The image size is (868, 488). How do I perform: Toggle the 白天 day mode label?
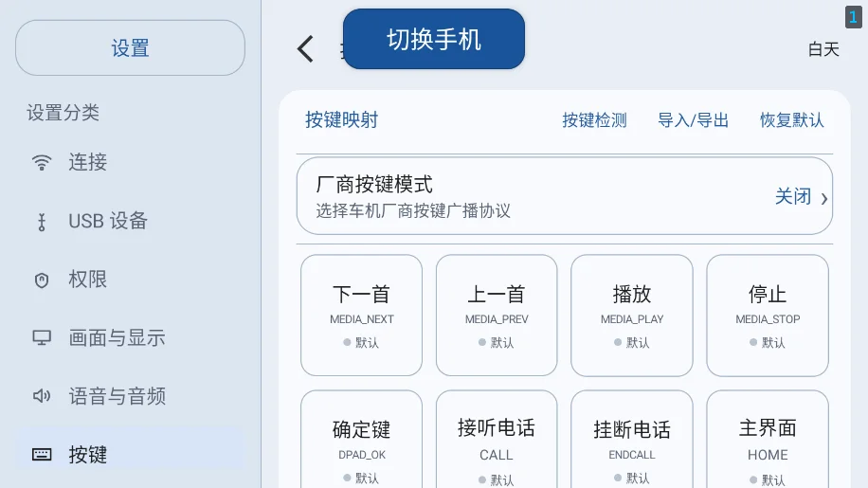tap(823, 48)
